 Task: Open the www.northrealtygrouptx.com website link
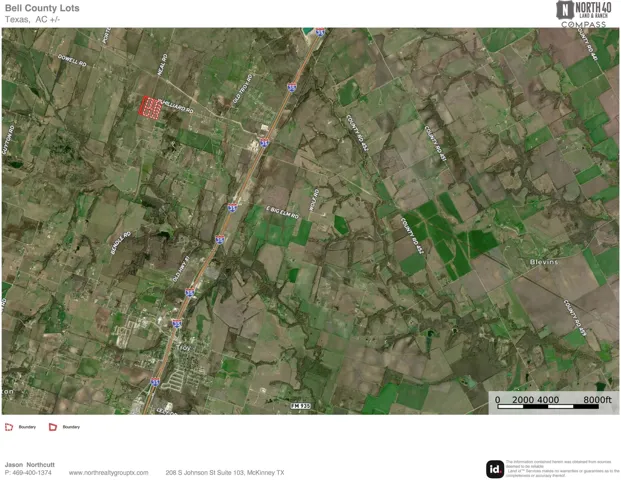[x=109, y=473]
